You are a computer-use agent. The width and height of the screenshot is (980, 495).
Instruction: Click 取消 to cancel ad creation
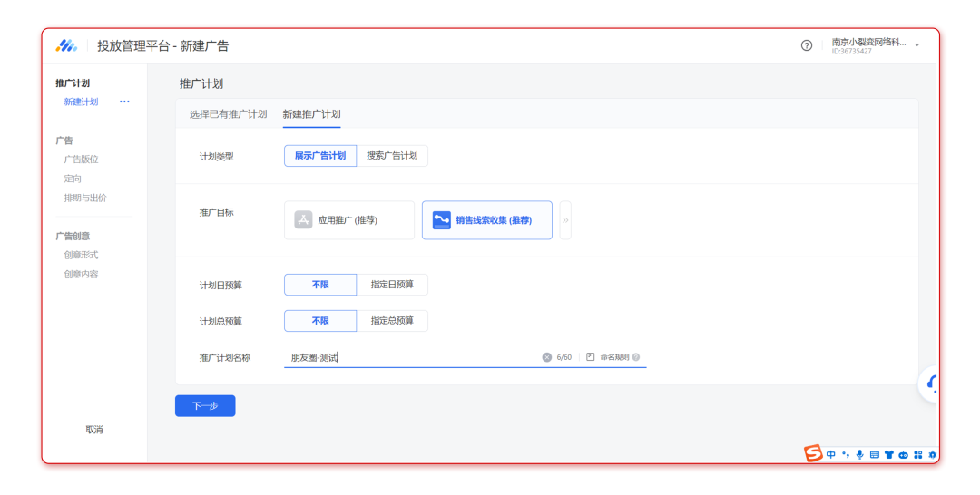coord(94,430)
